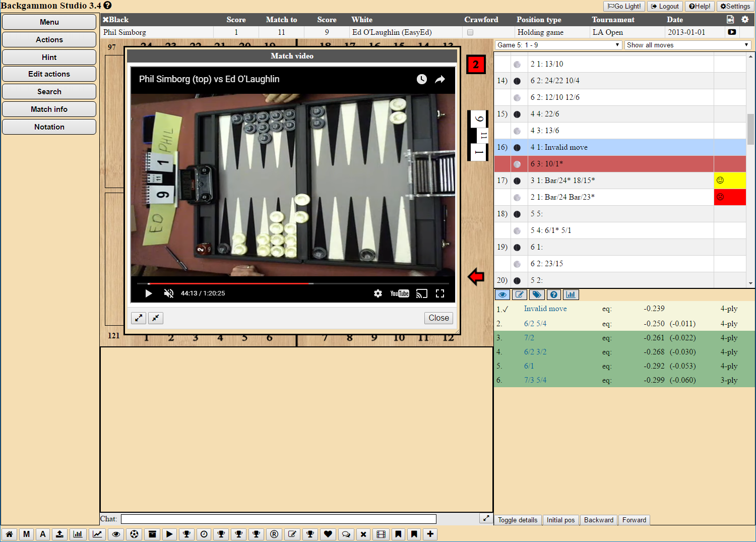756x542 pixels.
Task: Toggle the eye view icon above analysis
Action: (x=502, y=294)
